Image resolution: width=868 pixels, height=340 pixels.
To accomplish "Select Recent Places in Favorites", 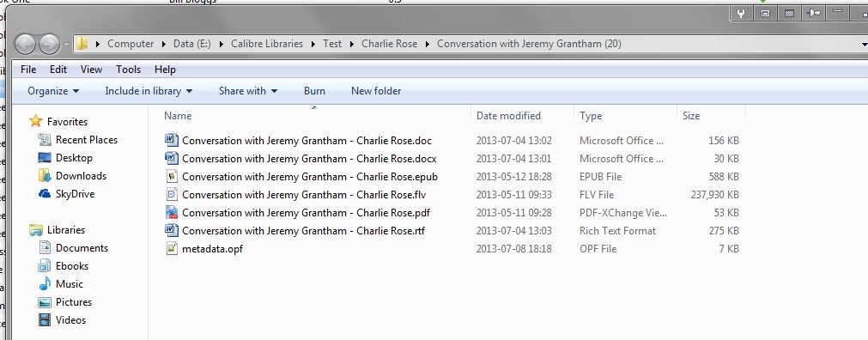I will point(87,140).
